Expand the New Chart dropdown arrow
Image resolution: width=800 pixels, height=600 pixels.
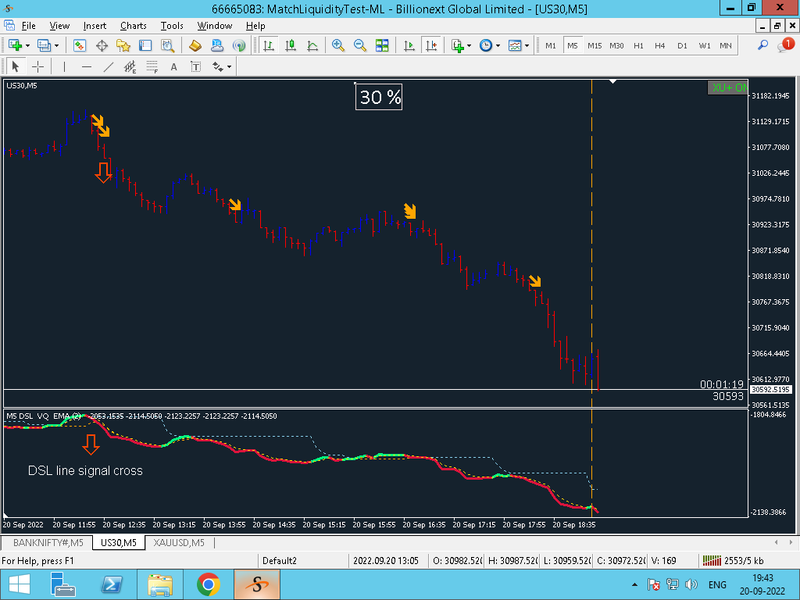pyautogui.click(x=28, y=45)
